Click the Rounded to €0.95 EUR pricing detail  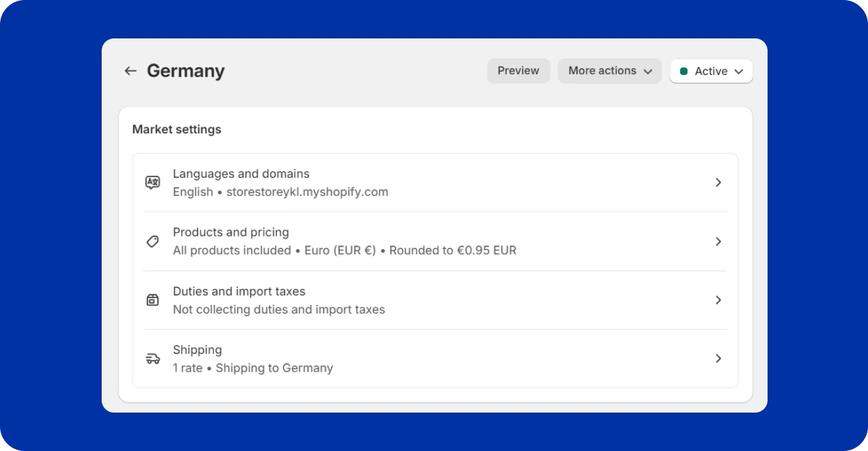point(454,250)
